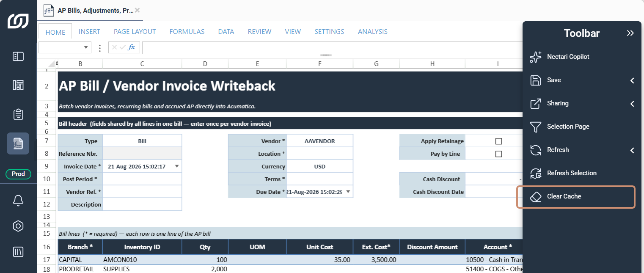Open the SETTINGS ribbon tab

[329, 31]
